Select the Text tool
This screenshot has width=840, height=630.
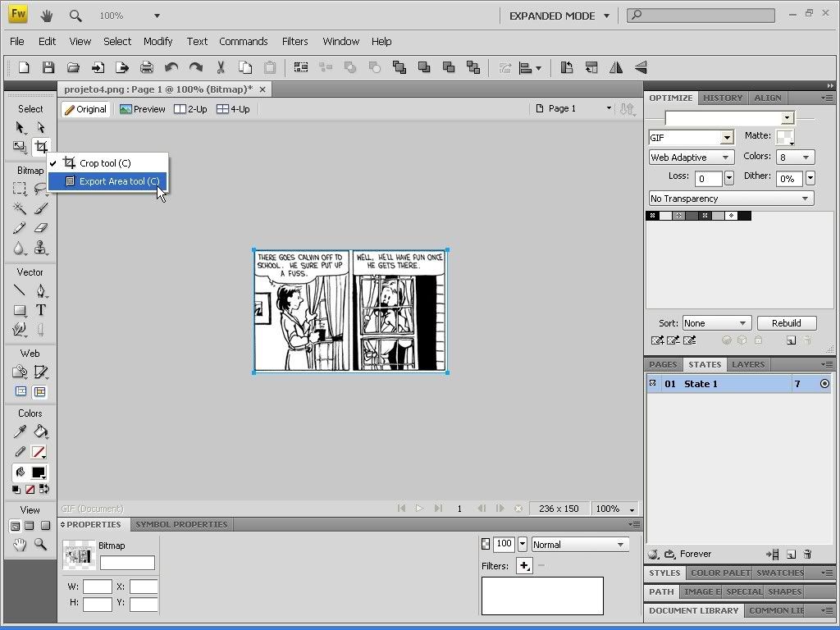(41, 310)
